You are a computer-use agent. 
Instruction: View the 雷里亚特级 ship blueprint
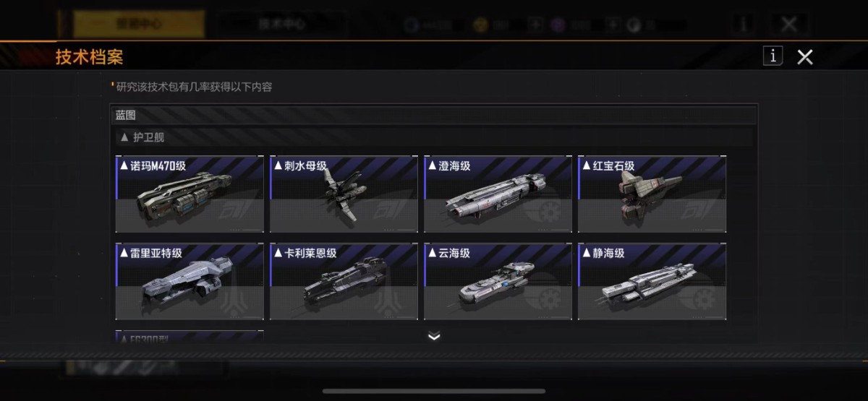click(190, 282)
